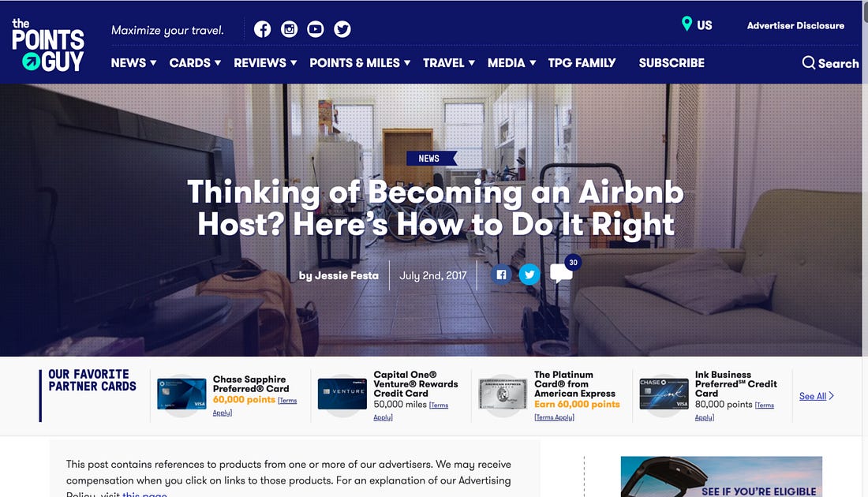868x497 pixels.
Task: Expand the News dropdown menu
Action: [133, 63]
